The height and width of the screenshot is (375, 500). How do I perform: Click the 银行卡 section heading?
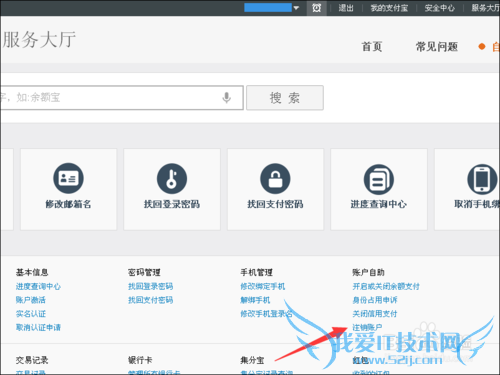click(x=140, y=360)
